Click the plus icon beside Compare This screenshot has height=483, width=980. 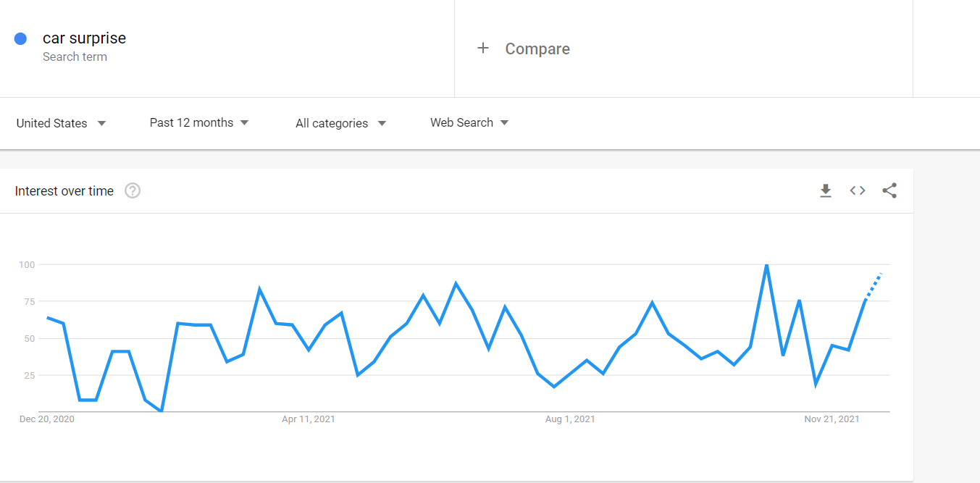[x=483, y=49]
